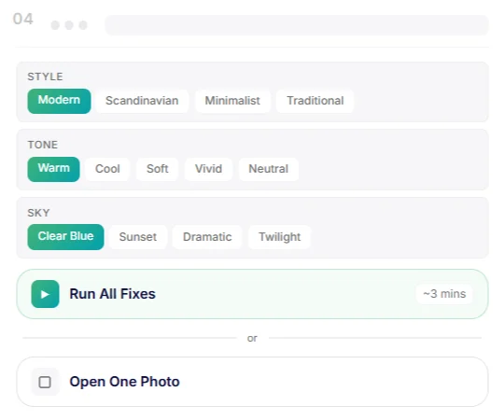Choose the Soft tone chip
Viewport: 504px width, 420px height.
click(157, 169)
